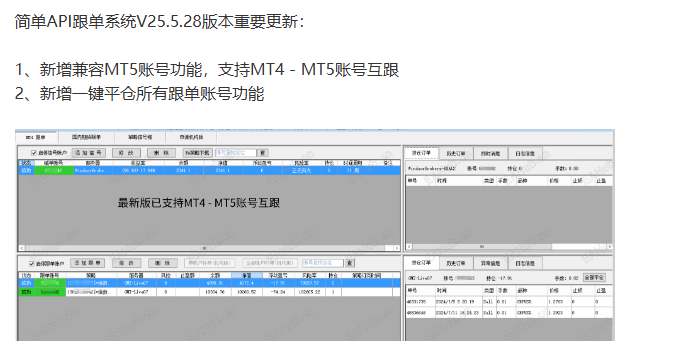
Task: Open 日志信息 tab in upper right panel
Action: click(525, 154)
